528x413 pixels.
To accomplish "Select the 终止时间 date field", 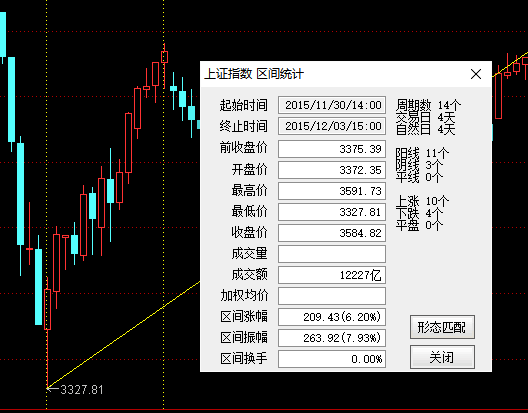I will [332, 126].
